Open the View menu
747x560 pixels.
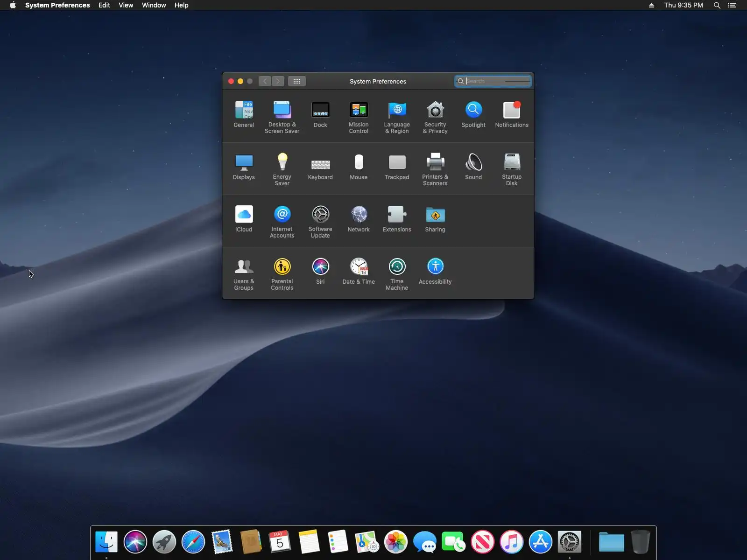coord(126,5)
